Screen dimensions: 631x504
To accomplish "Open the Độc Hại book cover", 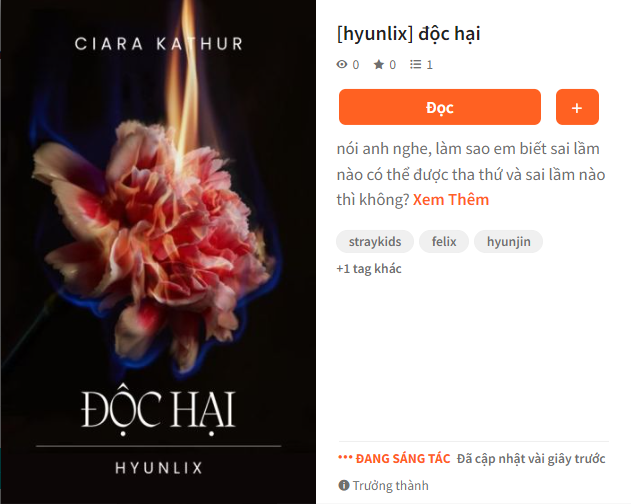I will pos(158,252).
